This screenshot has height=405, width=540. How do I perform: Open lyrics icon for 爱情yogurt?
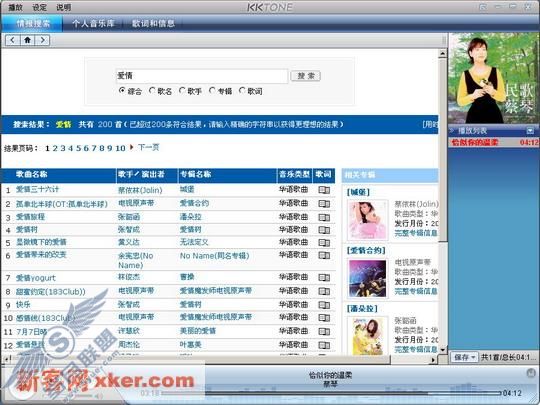(x=324, y=277)
